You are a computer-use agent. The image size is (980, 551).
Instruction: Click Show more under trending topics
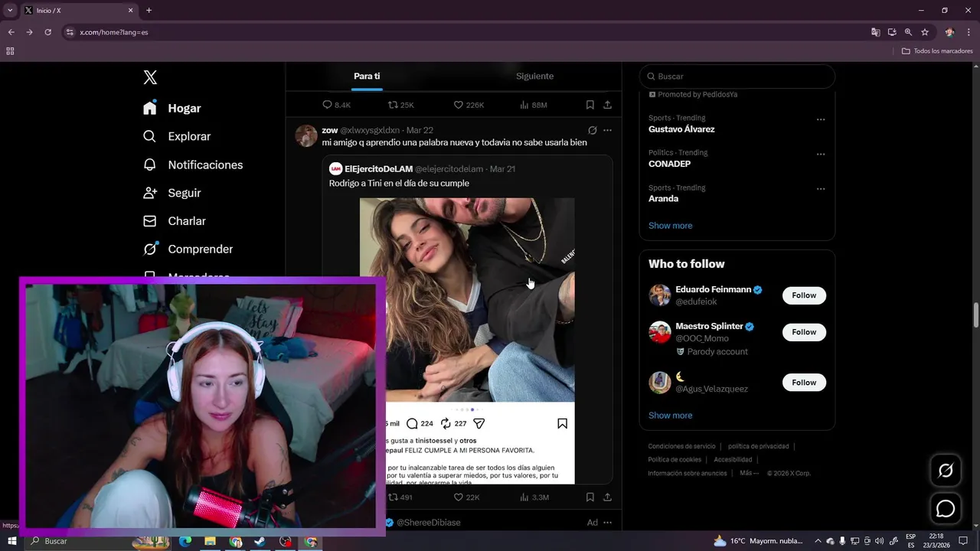[x=670, y=226]
